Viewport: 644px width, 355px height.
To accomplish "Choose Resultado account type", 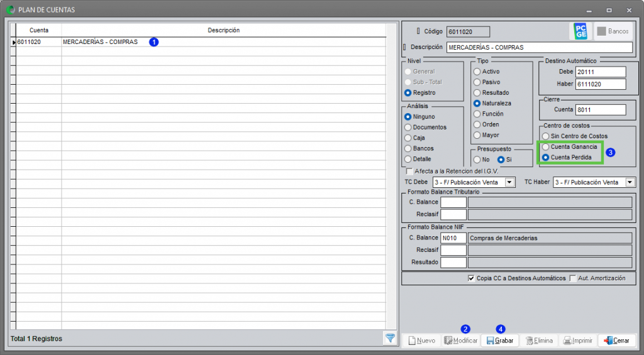I will tap(477, 93).
